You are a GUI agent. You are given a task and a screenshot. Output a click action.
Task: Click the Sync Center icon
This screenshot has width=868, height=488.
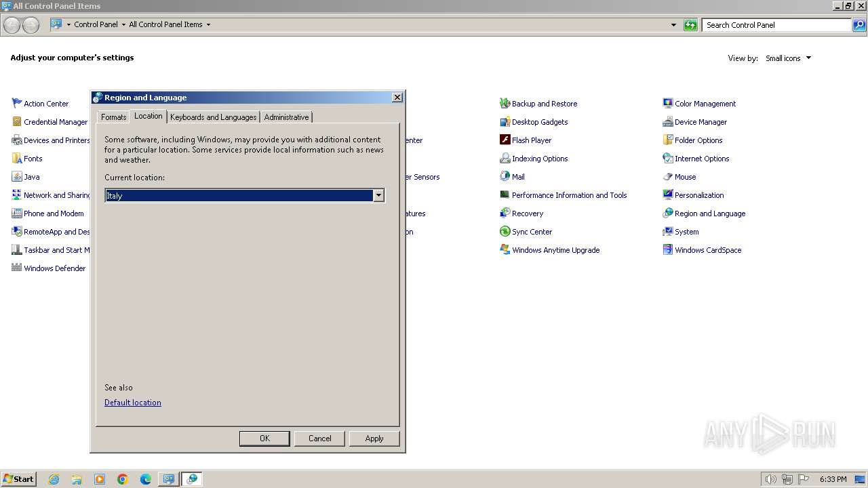point(505,231)
